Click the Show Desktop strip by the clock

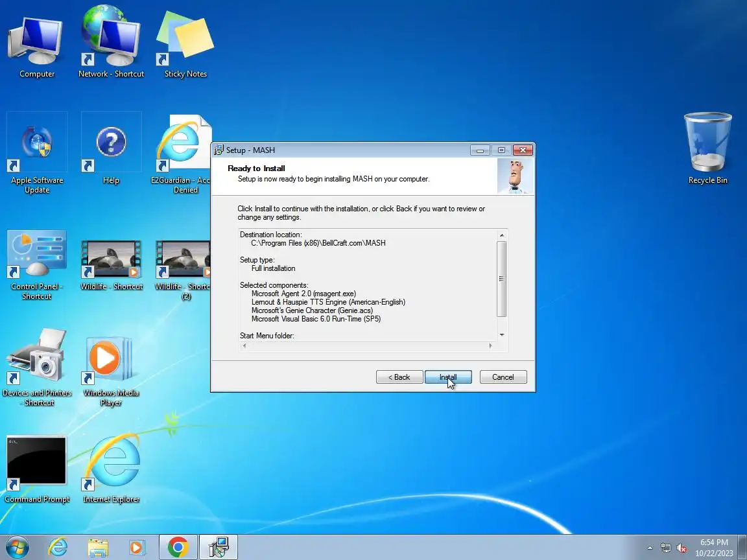click(x=743, y=547)
